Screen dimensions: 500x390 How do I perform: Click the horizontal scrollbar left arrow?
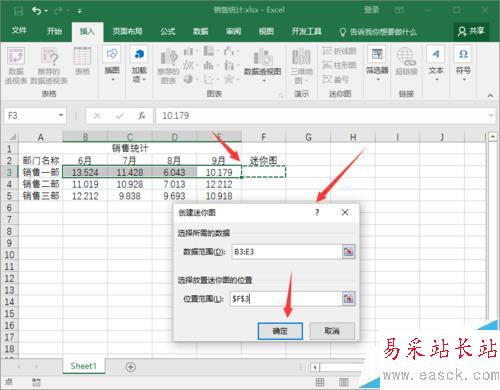[x=315, y=367]
